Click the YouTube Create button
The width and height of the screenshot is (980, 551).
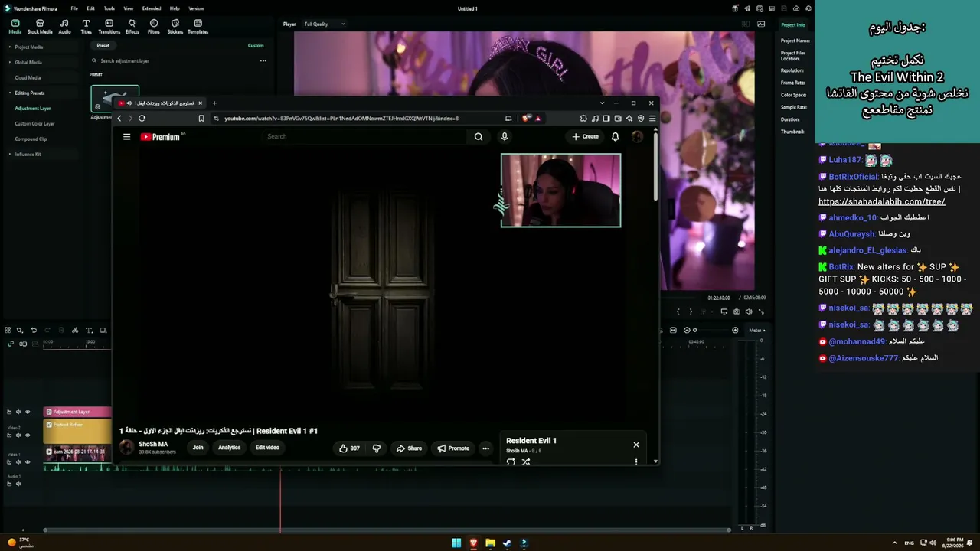pos(586,136)
